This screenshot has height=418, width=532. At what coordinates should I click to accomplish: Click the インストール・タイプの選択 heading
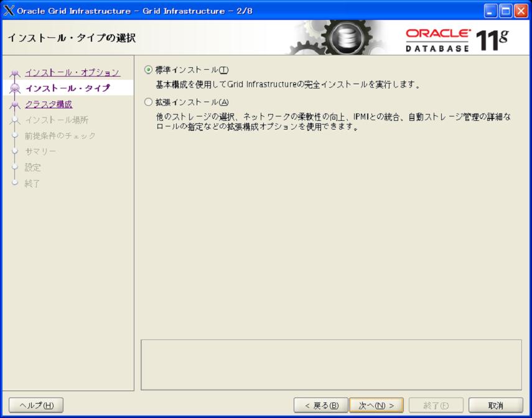pyautogui.click(x=72, y=38)
